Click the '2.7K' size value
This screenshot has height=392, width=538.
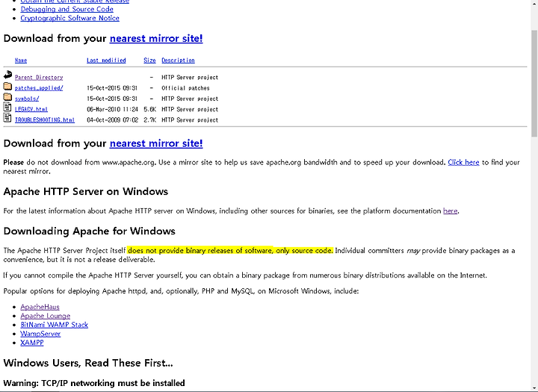[150, 120]
